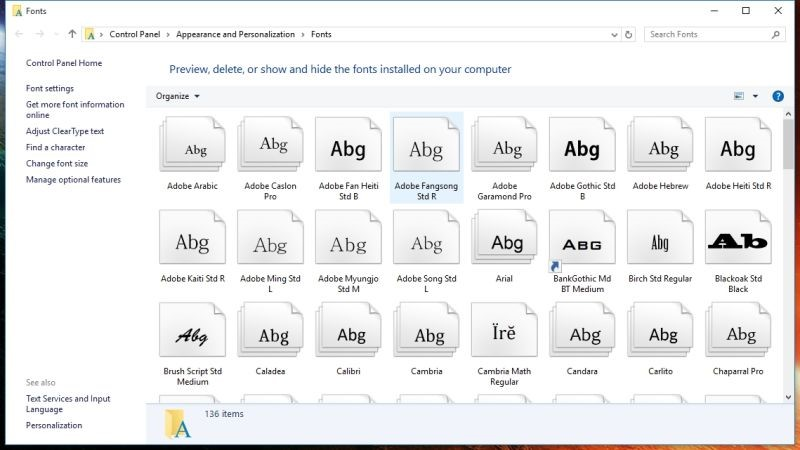
Task: Select the Adobe Arabic font icon
Action: (192, 144)
